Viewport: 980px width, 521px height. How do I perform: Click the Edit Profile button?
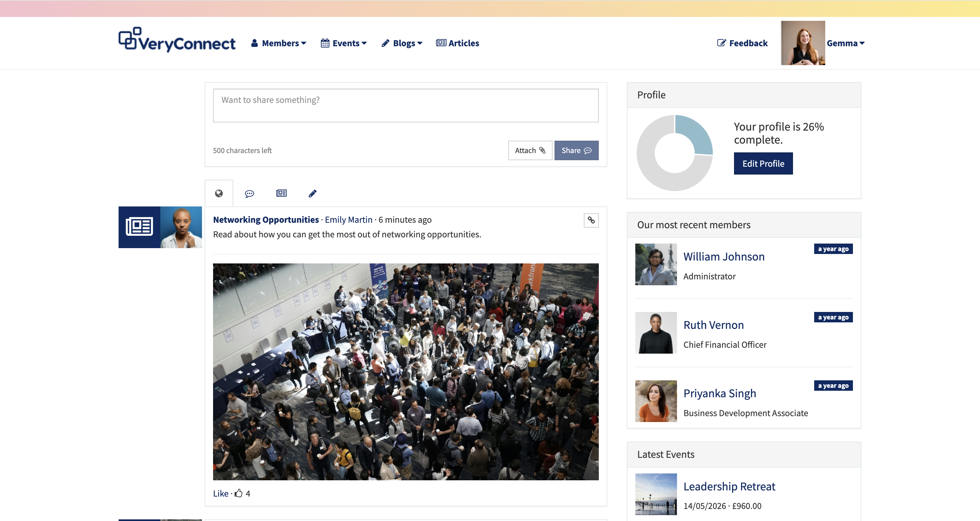tap(763, 163)
